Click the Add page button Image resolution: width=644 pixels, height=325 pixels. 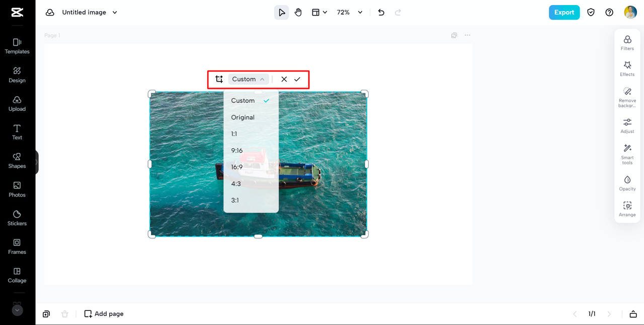tap(104, 314)
